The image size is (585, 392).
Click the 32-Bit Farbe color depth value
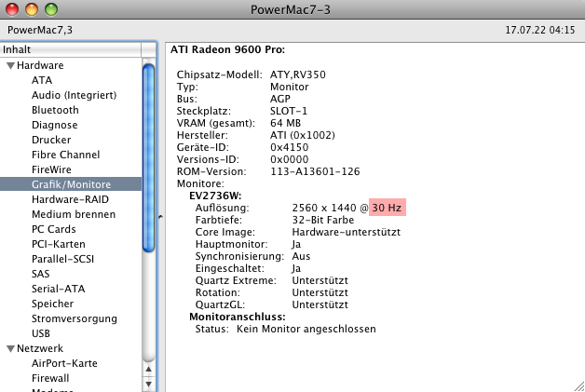click(323, 220)
